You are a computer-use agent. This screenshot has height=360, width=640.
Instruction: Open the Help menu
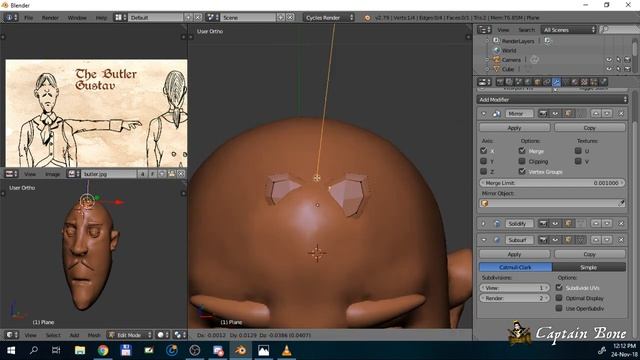[x=101, y=18]
